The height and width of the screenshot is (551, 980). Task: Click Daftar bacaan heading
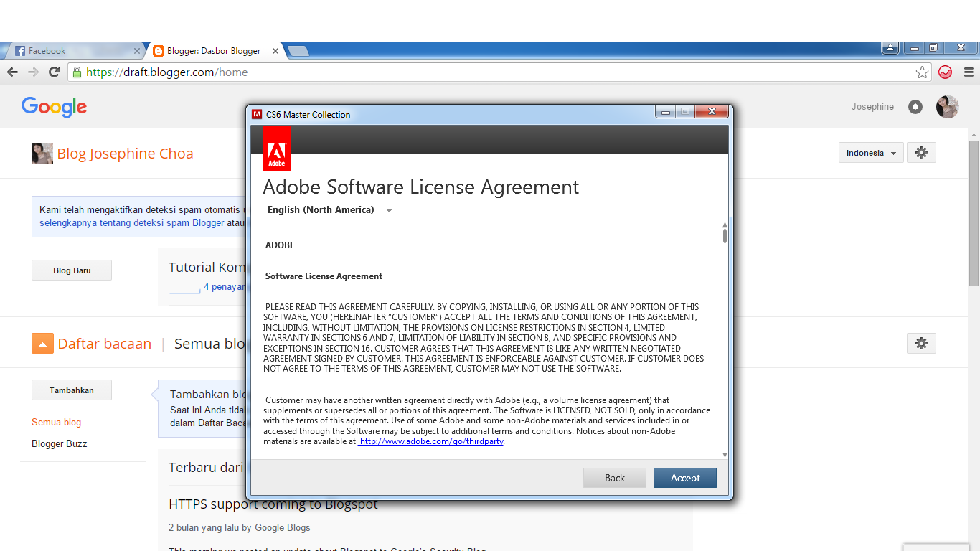click(x=105, y=344)
